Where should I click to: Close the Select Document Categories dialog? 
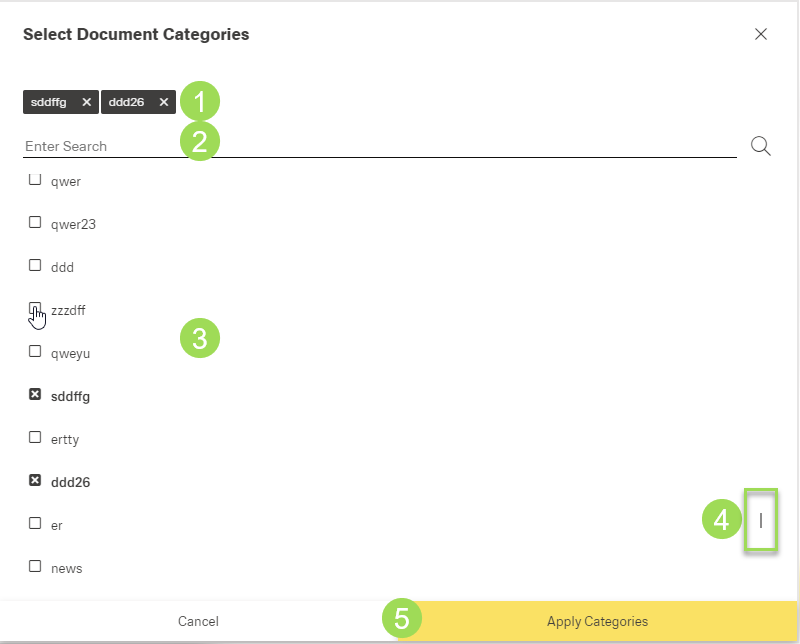click(x=761, y=34)
